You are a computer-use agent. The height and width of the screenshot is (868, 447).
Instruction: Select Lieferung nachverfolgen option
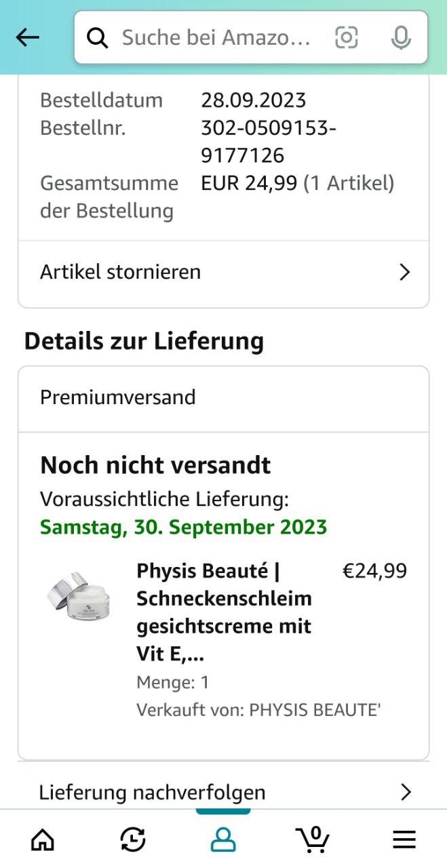(x=152, y=792)
